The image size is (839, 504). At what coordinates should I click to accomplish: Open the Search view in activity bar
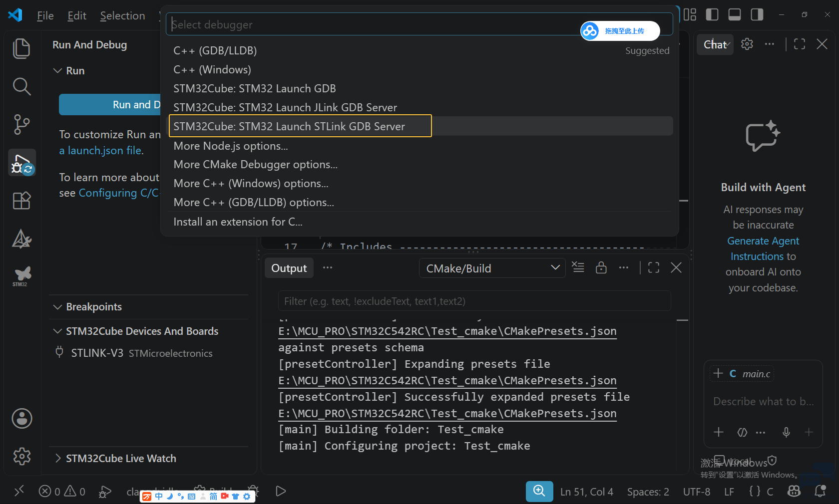pos(21,86)
